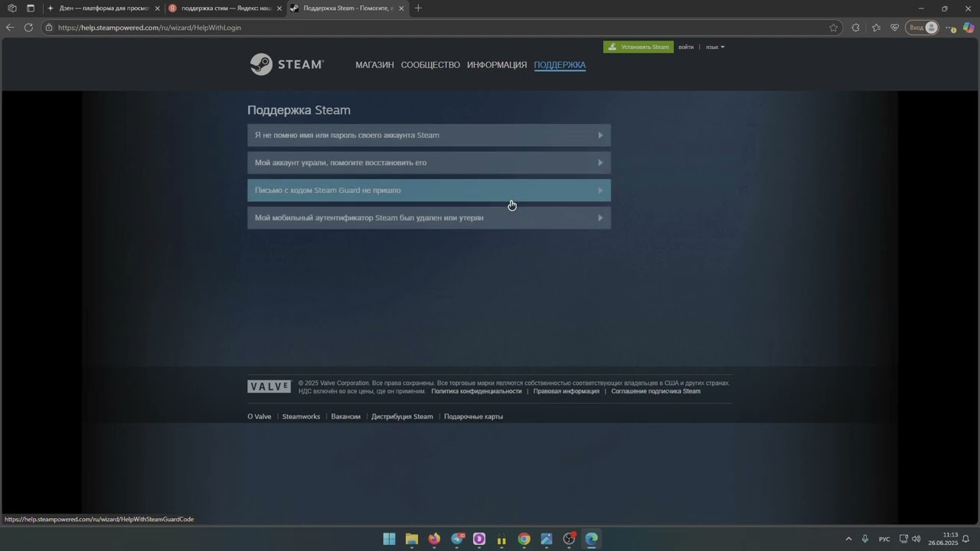This screenshot has width=980, height=551.
Task: Open Политика конфиденциальности link
Action: coord(476,392)
